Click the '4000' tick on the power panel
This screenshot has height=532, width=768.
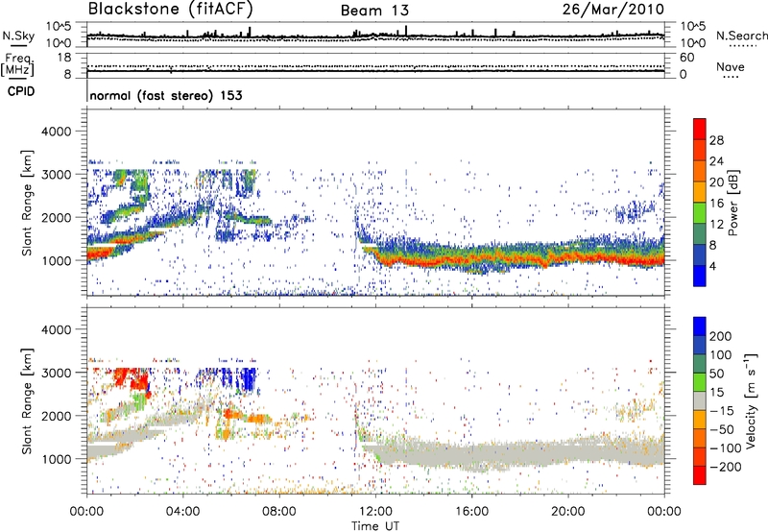click(56, 132)
